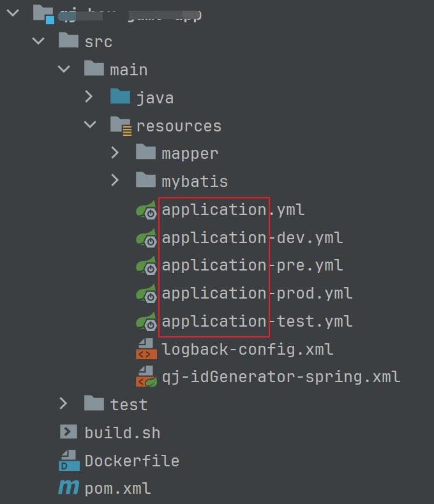Screen dimensions: 434x504
Task: Click the resources folder icon
Action: tap(120, 126)
